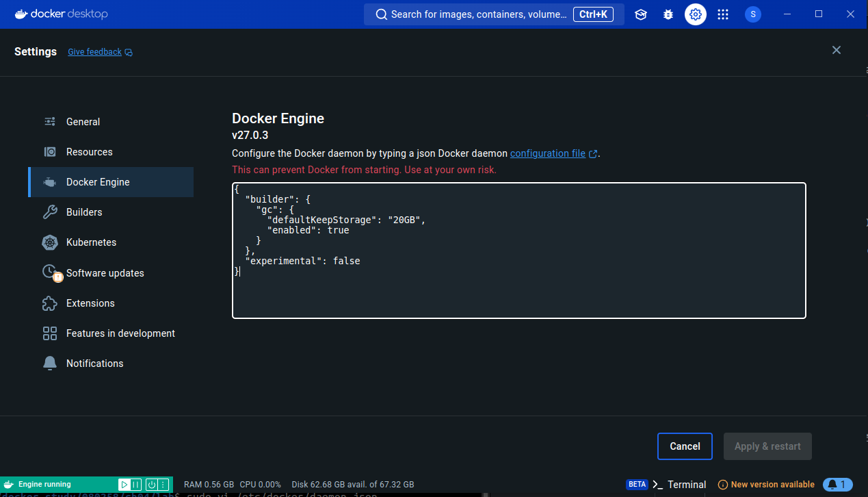
Task: Select the Docker Engine settings tab
Action: tap(111, 182)
